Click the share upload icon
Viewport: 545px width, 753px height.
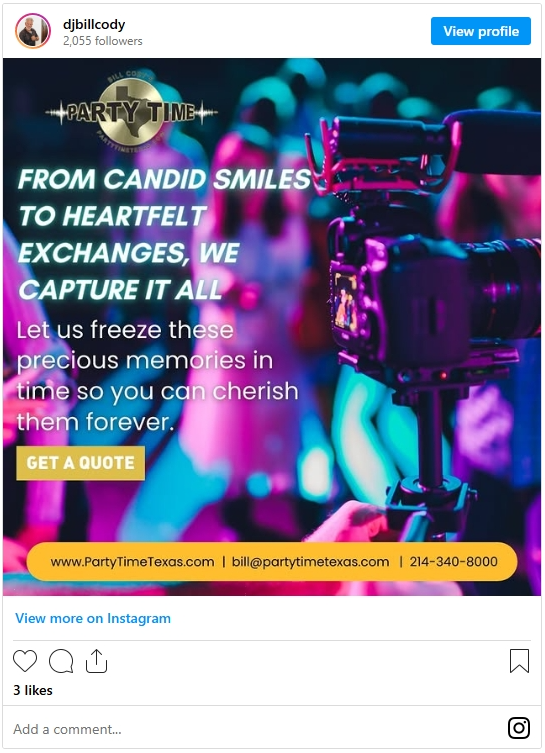tap(96, 661)
